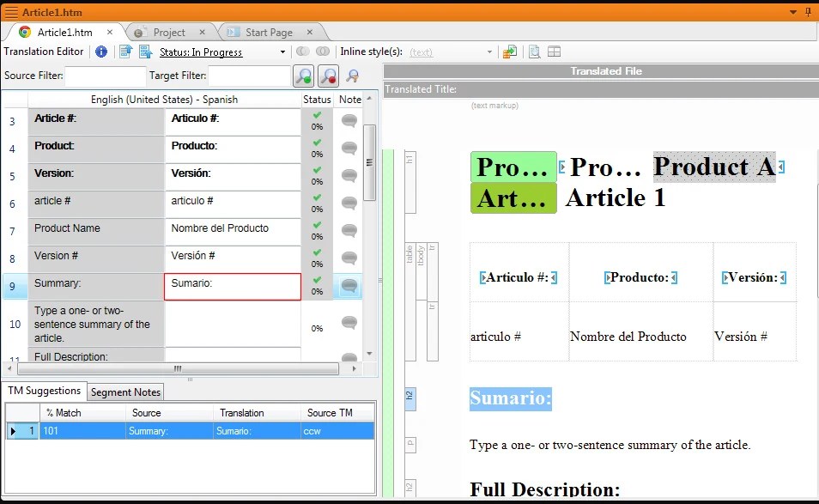Toggle green check status of segment 8
This screenshot has height=504, width=819.
(317, 252)
